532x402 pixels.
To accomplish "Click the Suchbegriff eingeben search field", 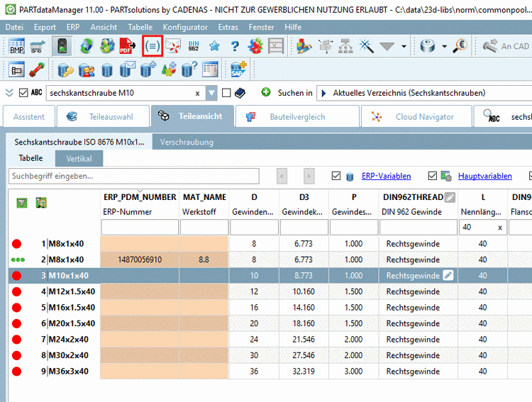I will [134, 176].
